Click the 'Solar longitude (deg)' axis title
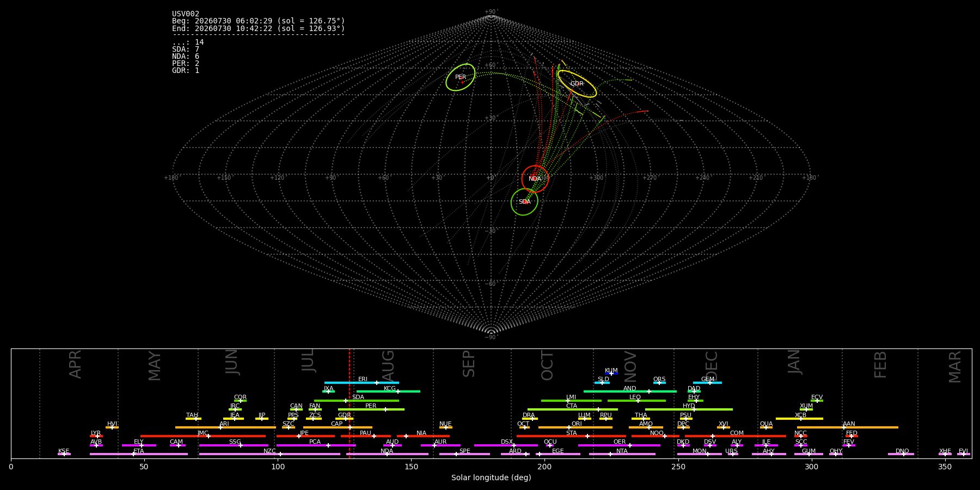 (491, 478)
